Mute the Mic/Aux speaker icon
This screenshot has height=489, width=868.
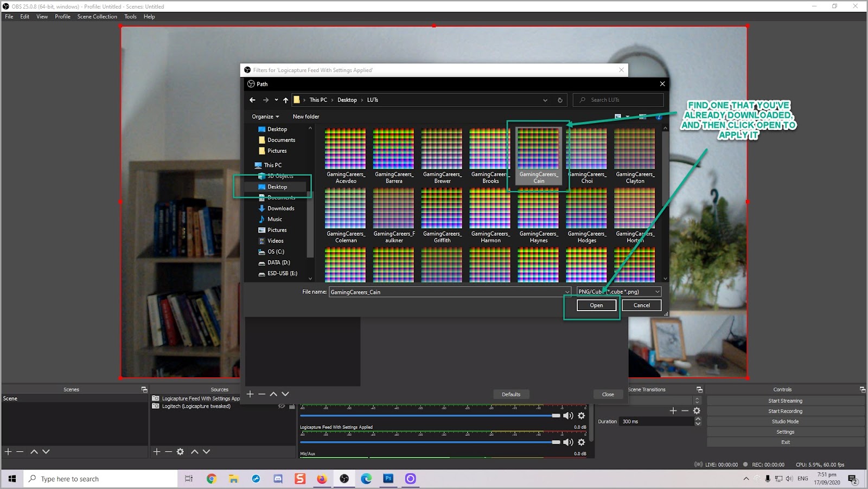pyautogui.click(x=568, y=442)
